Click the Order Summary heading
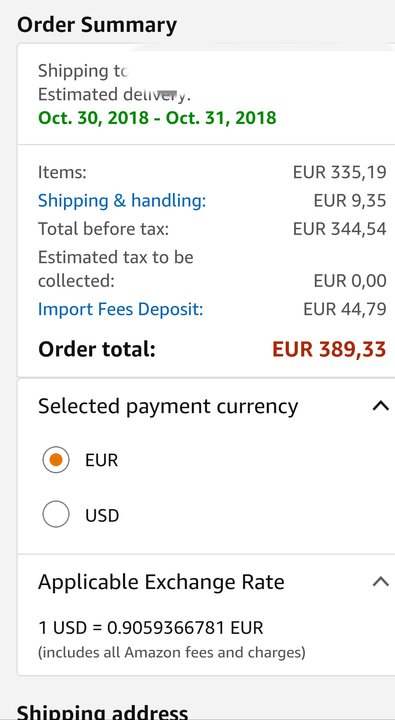This screenshot has height=720, width=395. (x=97, y=25)
